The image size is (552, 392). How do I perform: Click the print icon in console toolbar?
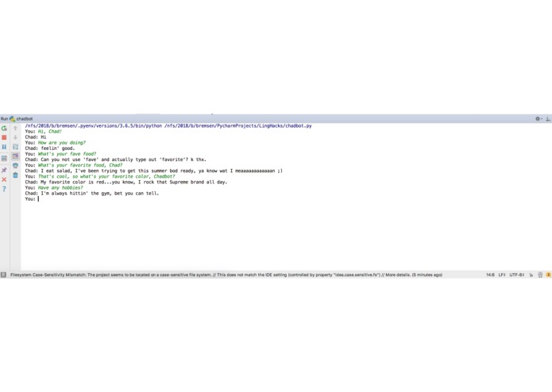coord(16,165)
